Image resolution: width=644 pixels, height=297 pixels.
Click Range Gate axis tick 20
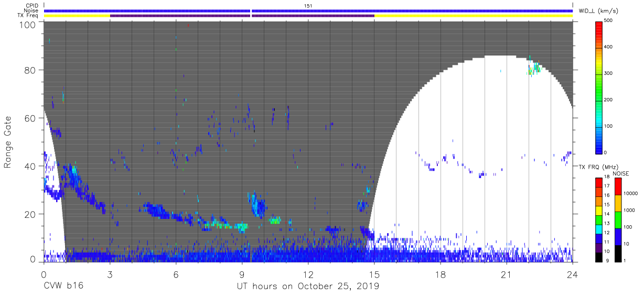pyautogui.click(x=30, y=214)
